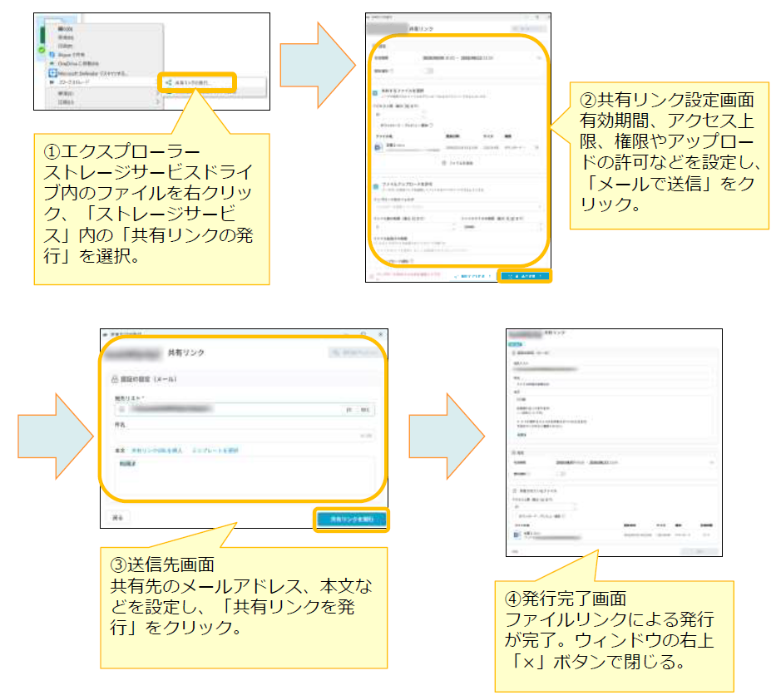Click the lock icon beside the mail settings header
The width and height of the screenshot is (781, 700).
pyautogui.click(x=115, y=379)
